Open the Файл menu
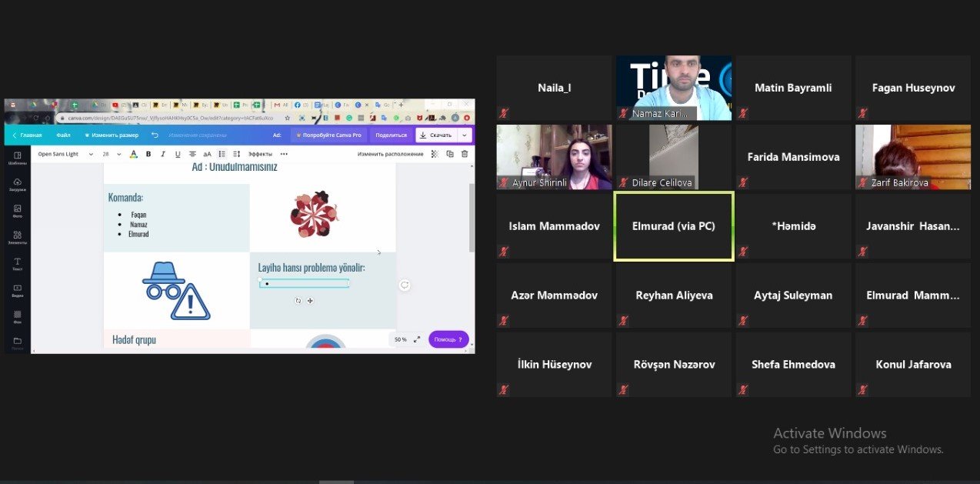Screen dimensions: 980x484 coord(63,135)
